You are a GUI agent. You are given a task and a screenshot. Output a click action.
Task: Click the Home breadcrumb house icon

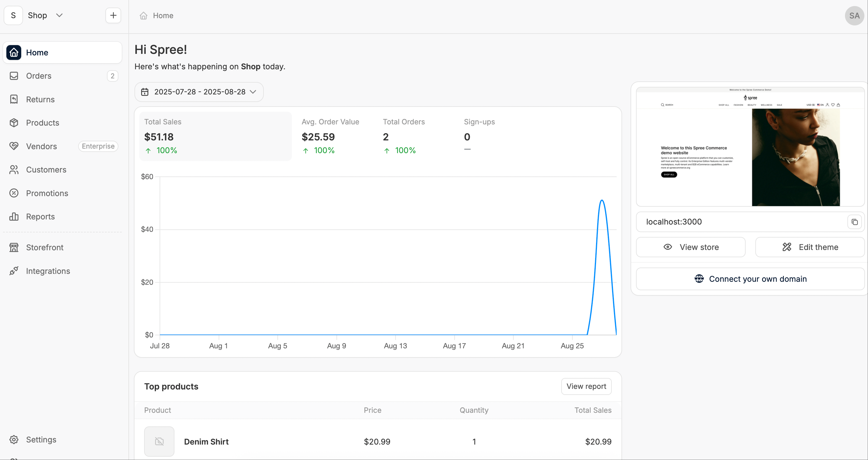click(x=144, y=15)
